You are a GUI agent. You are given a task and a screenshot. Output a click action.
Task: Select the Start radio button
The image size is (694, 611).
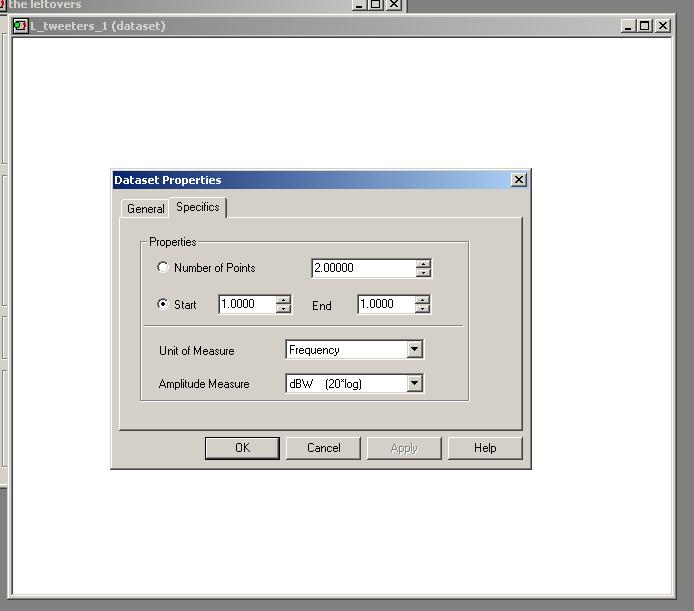click(163, 304)
